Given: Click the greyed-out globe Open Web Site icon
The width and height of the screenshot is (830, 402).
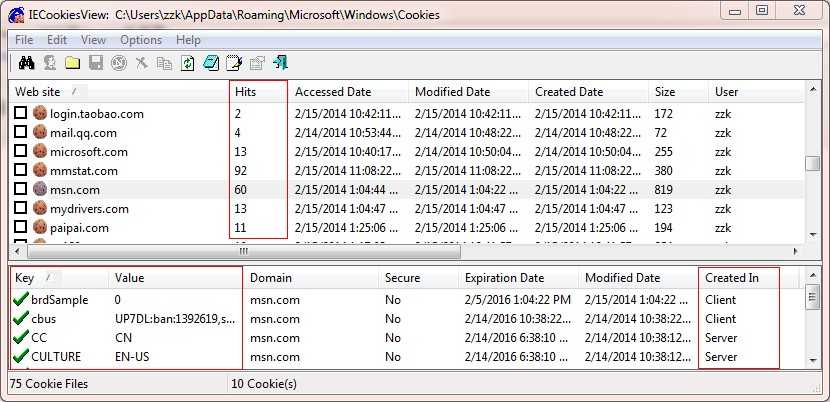Looking at the screenshot, I should (119, 63).
